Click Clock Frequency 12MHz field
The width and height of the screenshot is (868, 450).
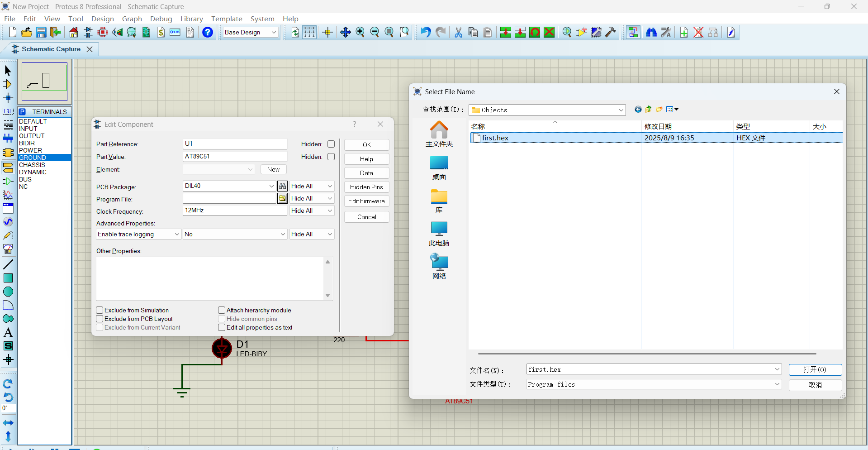[235, 211]
